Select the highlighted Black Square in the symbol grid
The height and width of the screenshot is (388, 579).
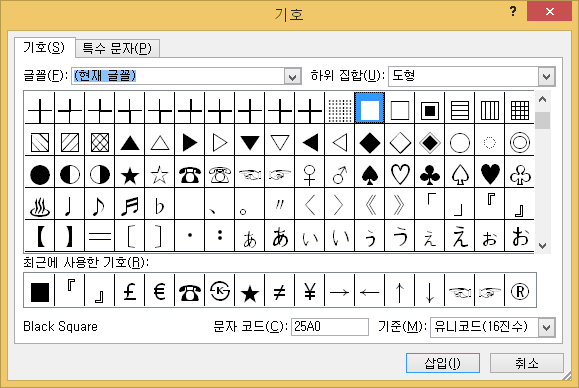point(370,108)
